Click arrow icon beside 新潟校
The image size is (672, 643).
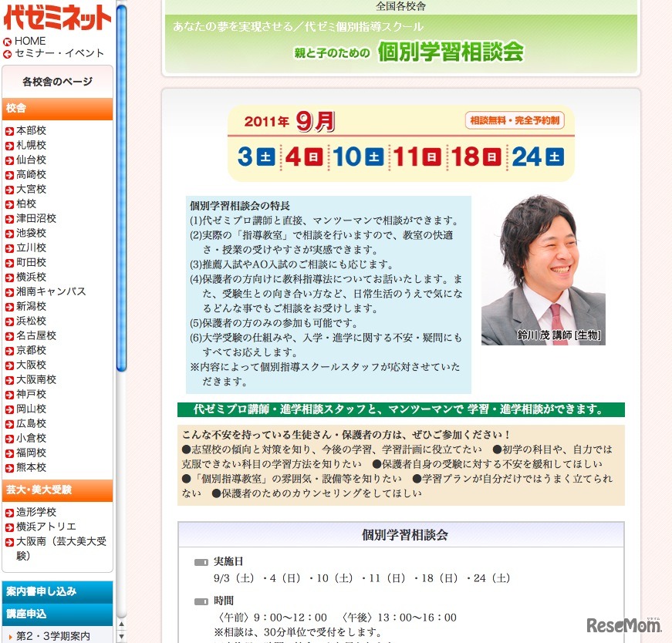click(9, 307)
